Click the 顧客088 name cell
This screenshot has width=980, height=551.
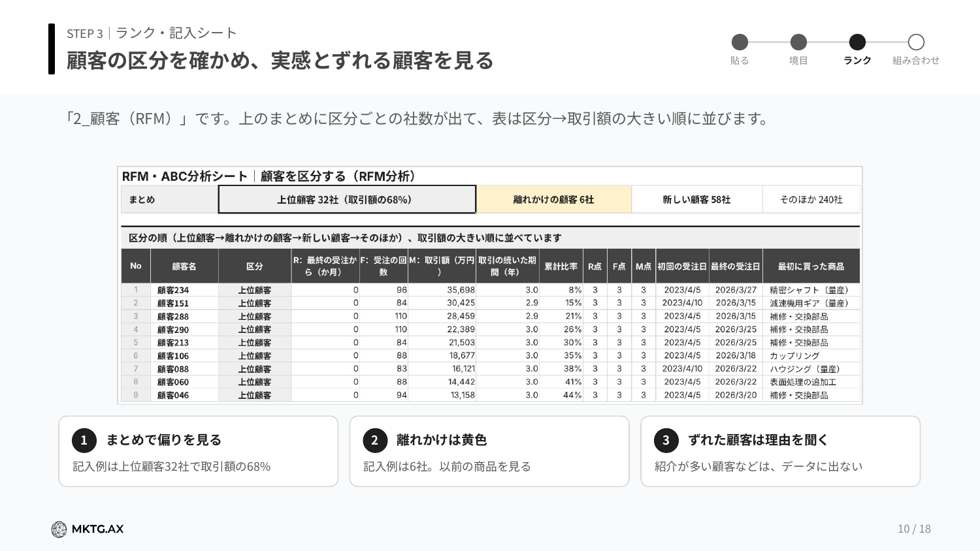click(184, 369)
